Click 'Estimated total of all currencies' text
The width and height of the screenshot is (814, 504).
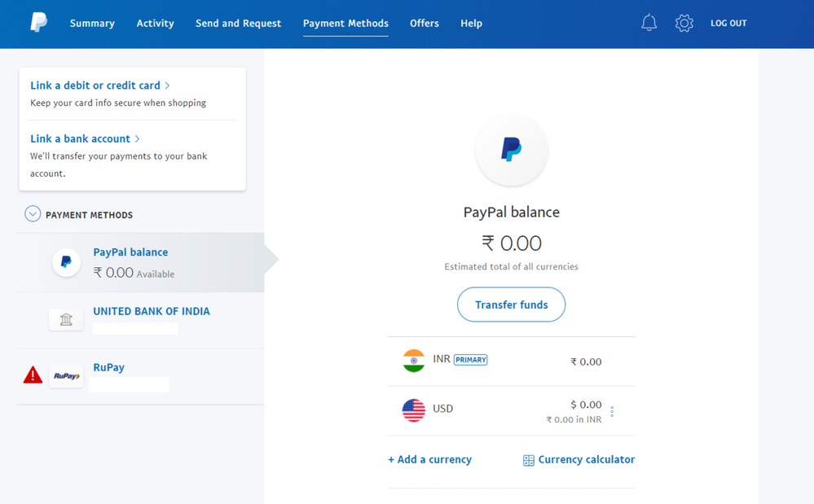(512, 266)
